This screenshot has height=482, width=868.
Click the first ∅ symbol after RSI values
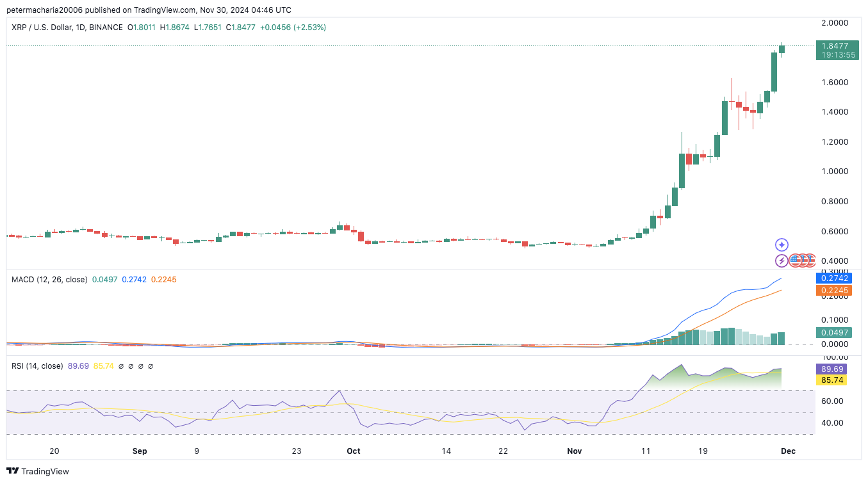click(120, 366)
